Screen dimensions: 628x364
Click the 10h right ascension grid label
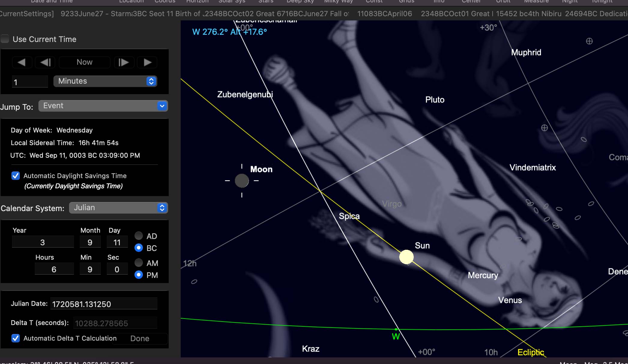click(491, 352)
